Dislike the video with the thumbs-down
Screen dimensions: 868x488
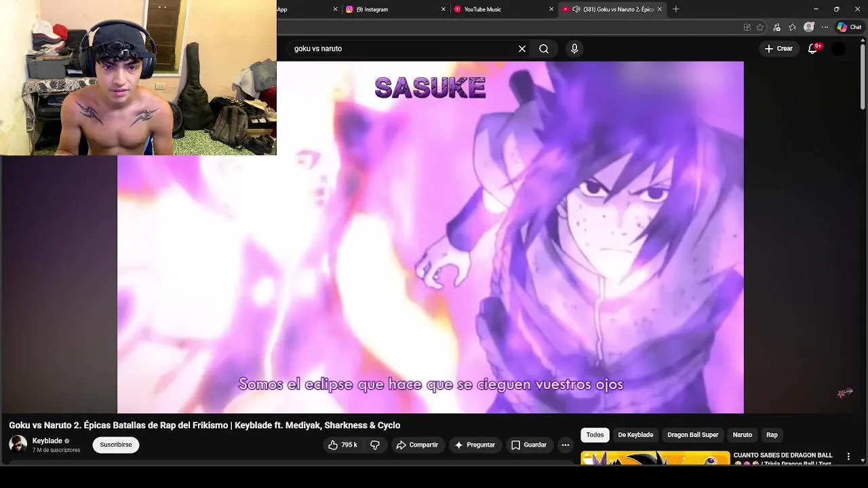pyautogui.click(x=375, y=445)
